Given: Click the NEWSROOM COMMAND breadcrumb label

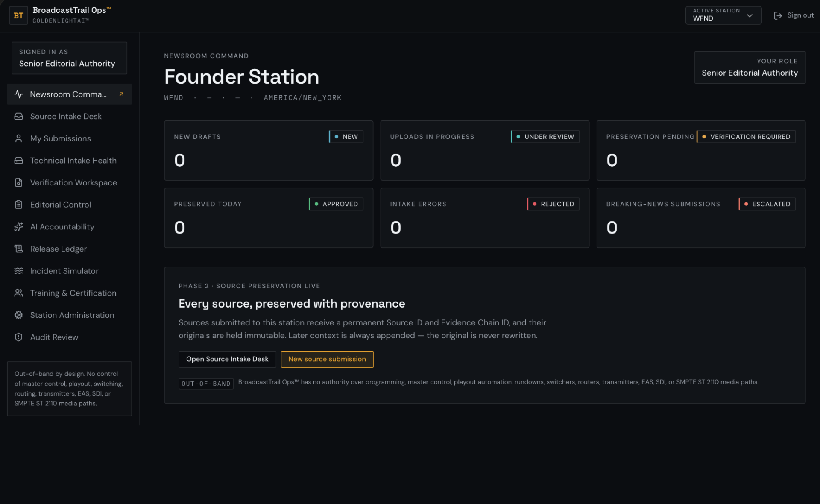Looking at the screenshot, I should pos(206,56).
